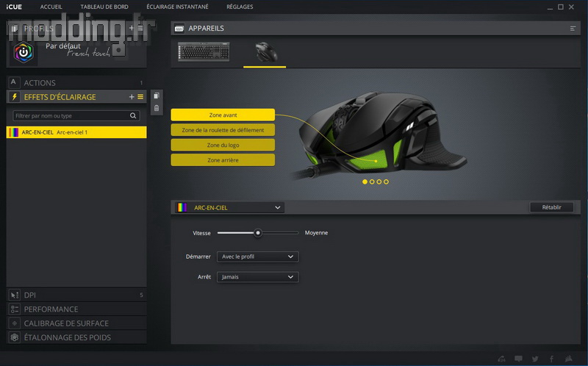The image size is (588, 366).
Task: Select the Zone arrière button
Action: (223, 159)
